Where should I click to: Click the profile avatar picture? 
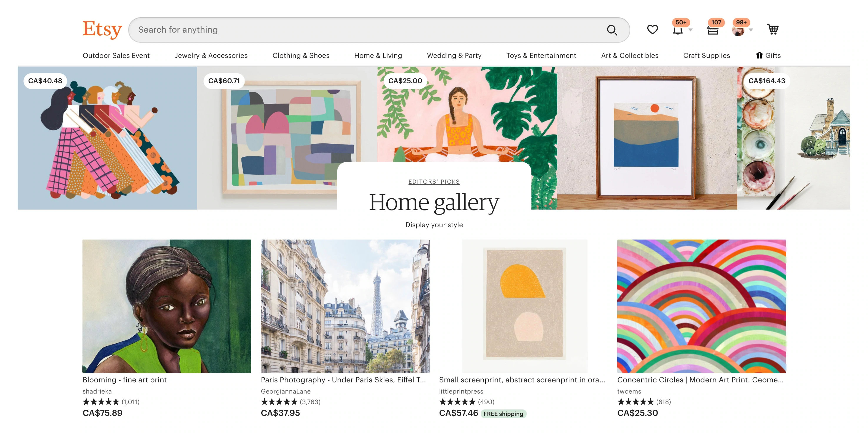pos(738,31)
